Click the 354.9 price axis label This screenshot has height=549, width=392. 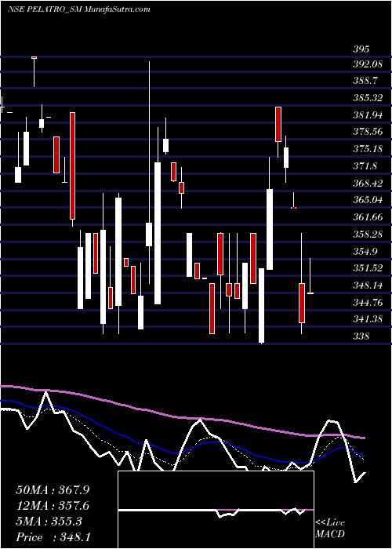click(x=365, y=252)
